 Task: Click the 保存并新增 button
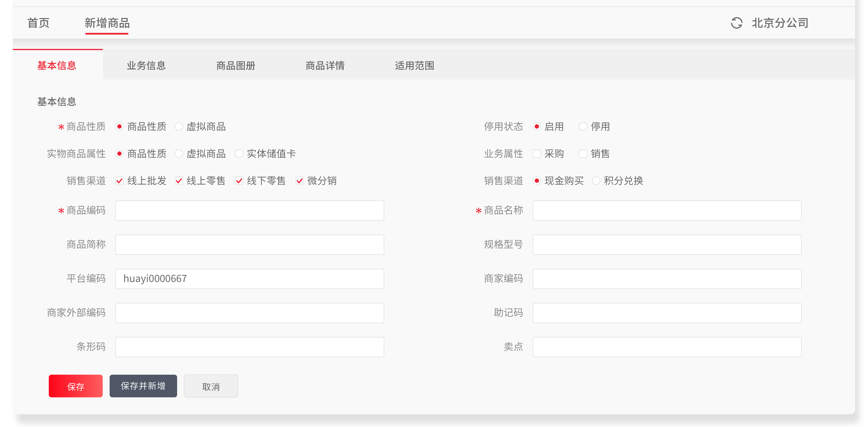(x=143, y=386)
